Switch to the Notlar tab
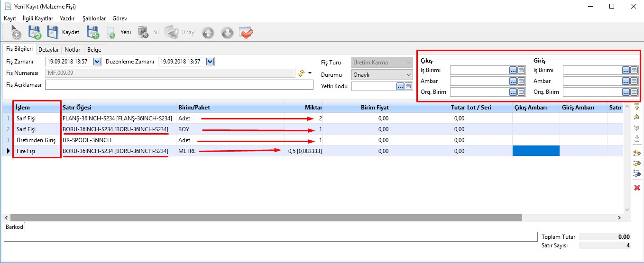 pos(73,49)
